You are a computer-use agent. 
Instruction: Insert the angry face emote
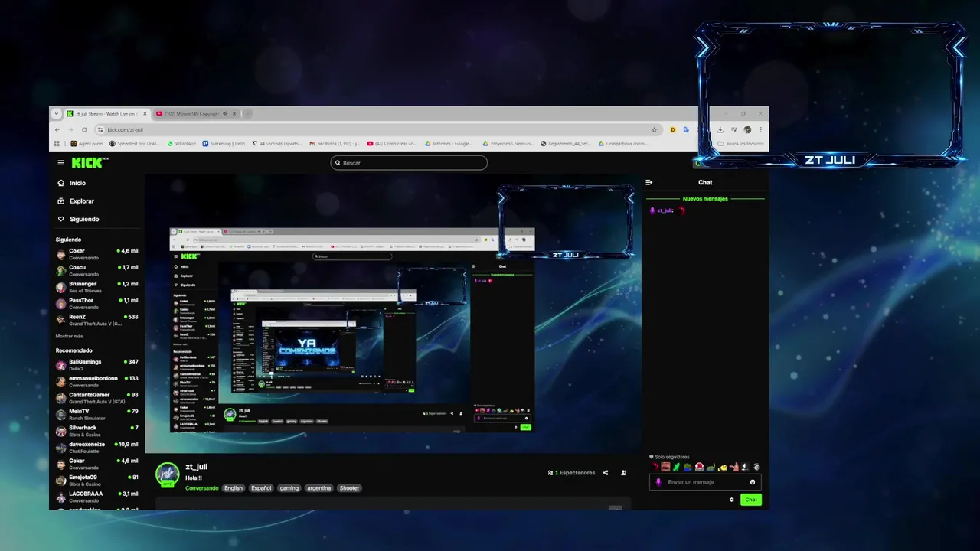[665, 467]
